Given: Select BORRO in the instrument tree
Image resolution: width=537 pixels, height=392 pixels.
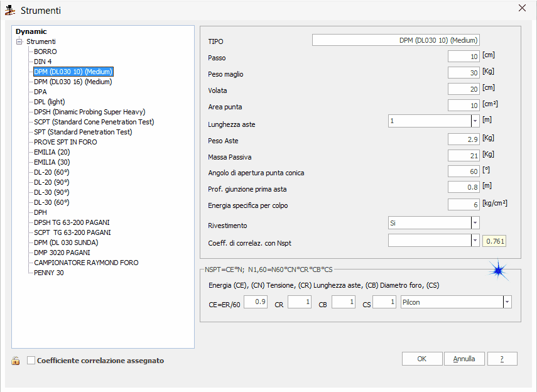Looking at the screenshot, I should (45, 52).
